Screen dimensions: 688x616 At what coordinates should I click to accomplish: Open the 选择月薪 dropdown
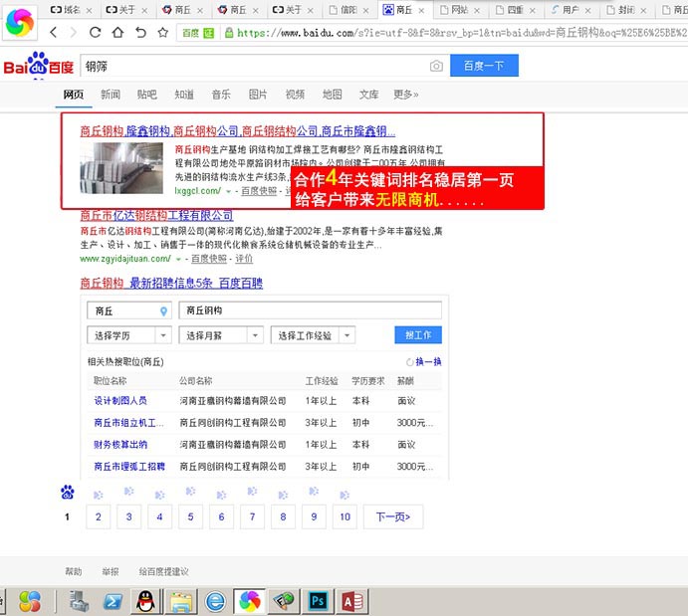pos(221,335)
